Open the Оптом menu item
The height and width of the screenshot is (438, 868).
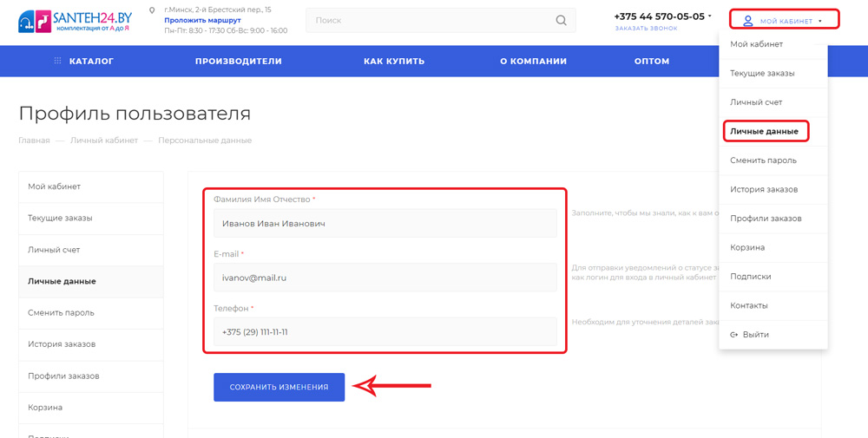pyautogui.click(x=652, y=61)
